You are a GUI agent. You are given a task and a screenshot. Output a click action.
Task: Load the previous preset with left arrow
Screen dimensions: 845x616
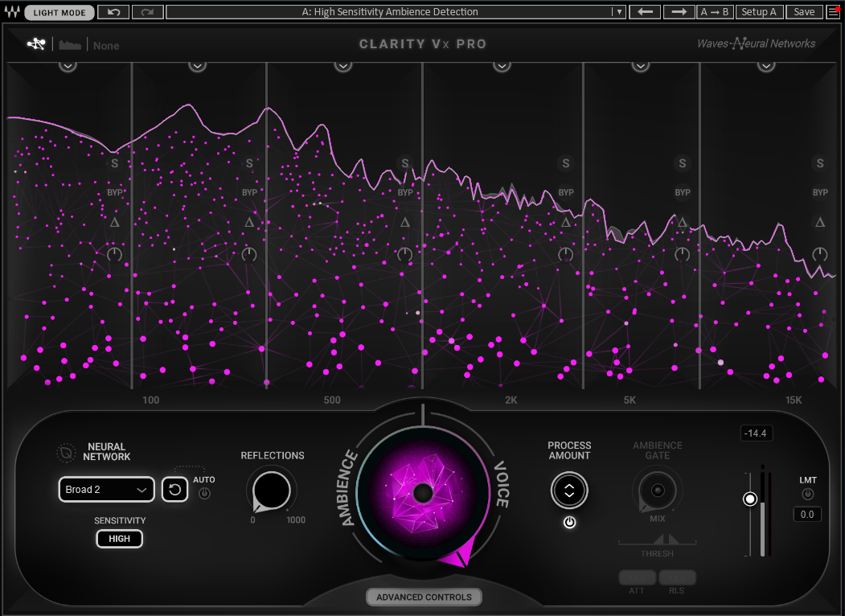pos(645,12)
